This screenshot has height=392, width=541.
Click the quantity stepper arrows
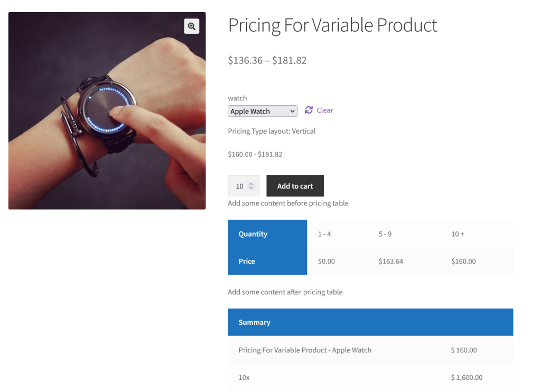[251, 186]
